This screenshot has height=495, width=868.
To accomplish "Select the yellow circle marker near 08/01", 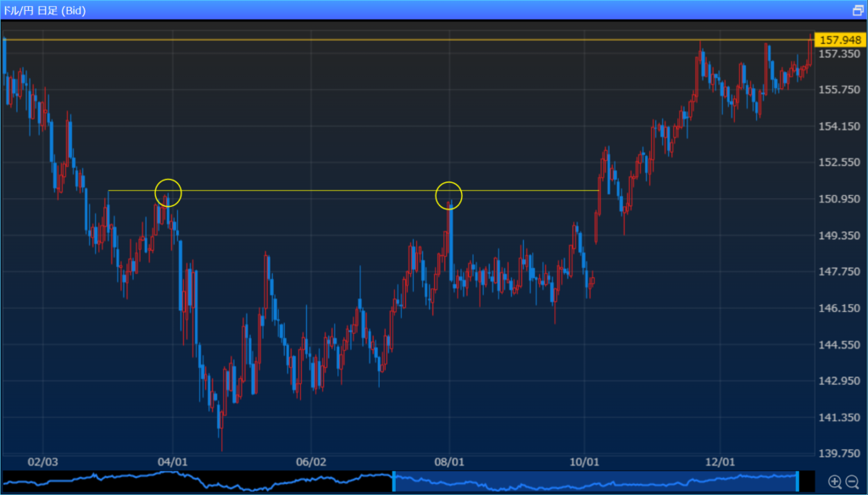I will coord(448,195).
